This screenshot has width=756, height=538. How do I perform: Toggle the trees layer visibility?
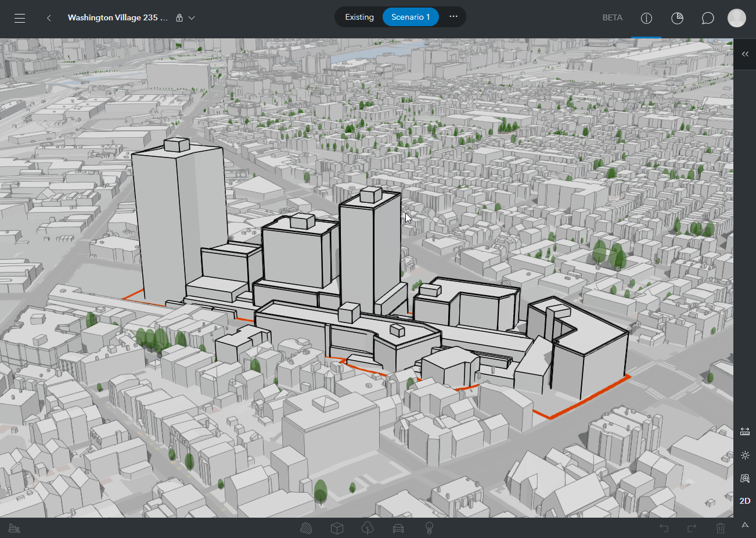pos(368,528)
